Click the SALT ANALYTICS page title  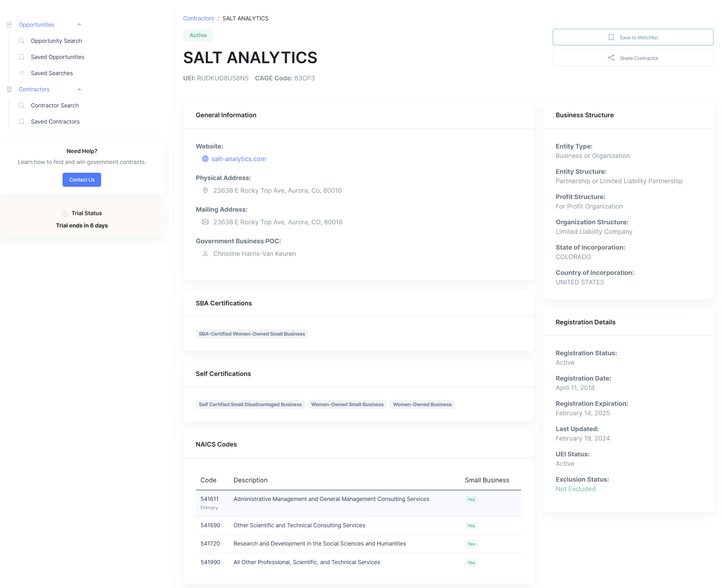pos(250,58)
